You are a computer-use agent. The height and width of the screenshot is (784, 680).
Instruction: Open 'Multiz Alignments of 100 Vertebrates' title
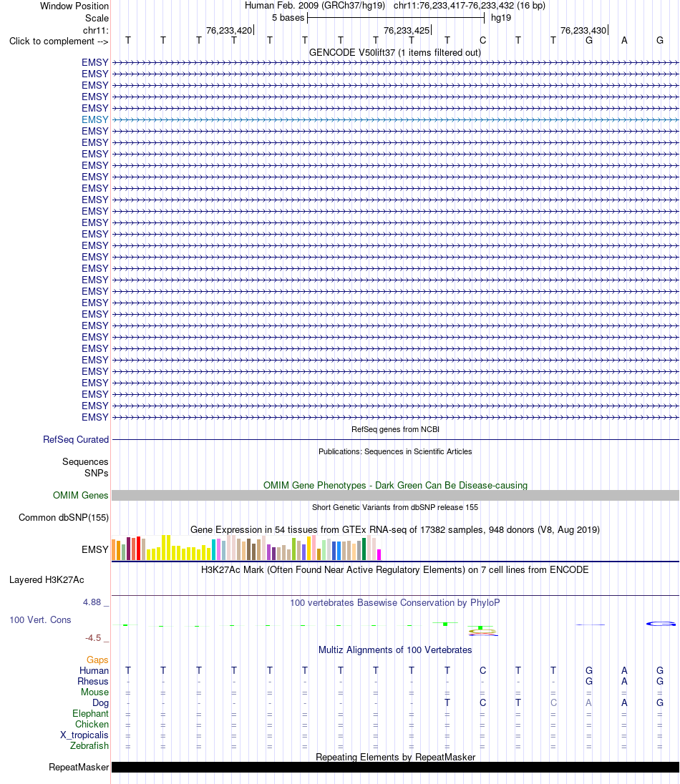(395, 650)
